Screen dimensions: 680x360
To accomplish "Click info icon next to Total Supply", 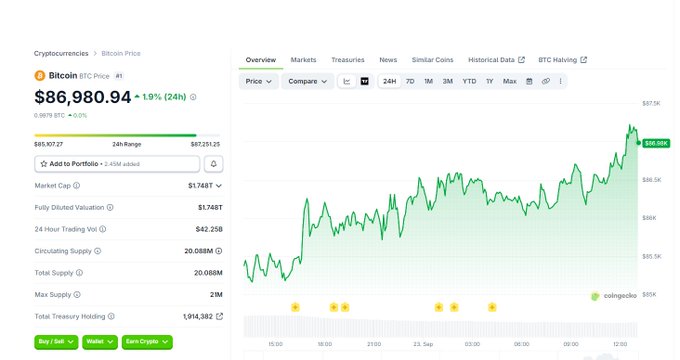I will 79,273.
